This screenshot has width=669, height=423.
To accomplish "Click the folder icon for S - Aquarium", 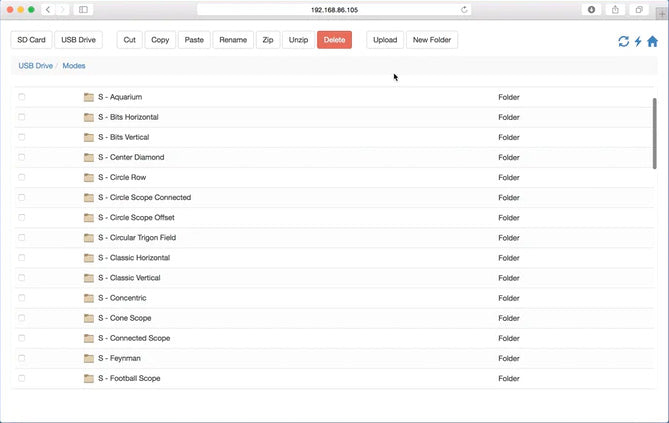I will (x=89, y=97).
